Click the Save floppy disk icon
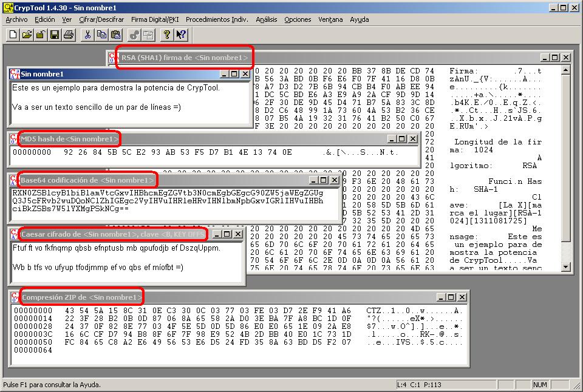 pos(55,35)
